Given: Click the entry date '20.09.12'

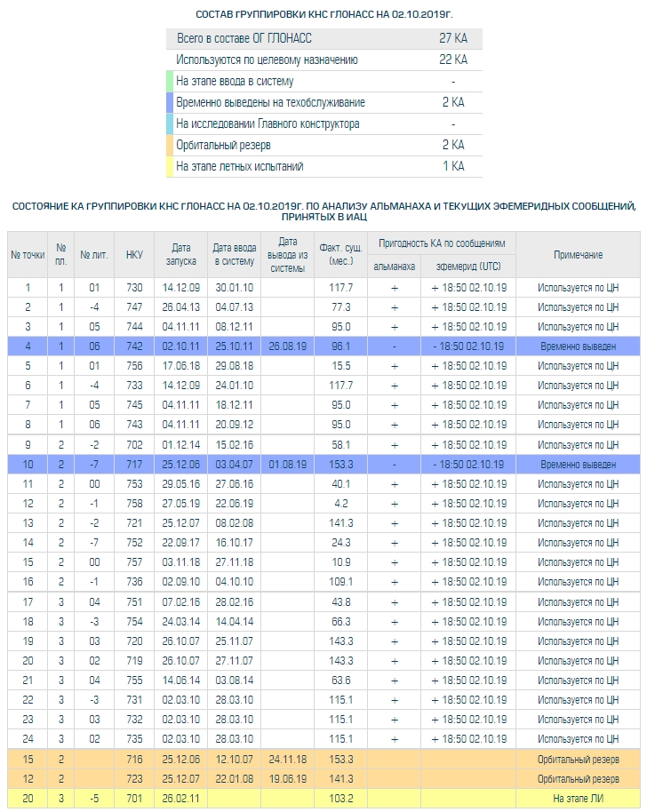Looking at the screenshot, I should [234, 425].
